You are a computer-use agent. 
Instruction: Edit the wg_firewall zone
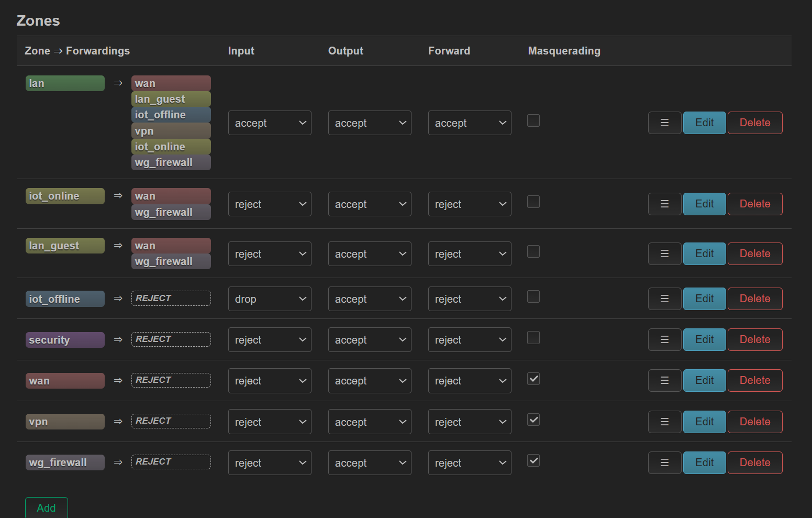tap(704, 462)
